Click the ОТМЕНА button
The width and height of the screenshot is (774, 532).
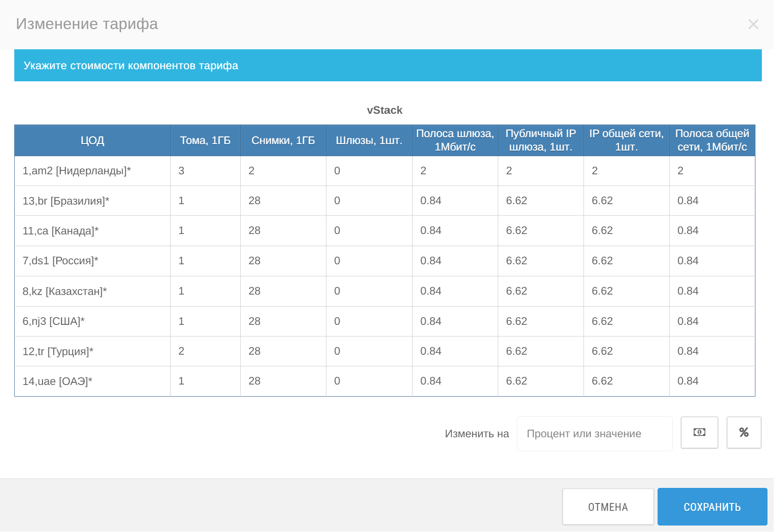[x=608, y=507]
